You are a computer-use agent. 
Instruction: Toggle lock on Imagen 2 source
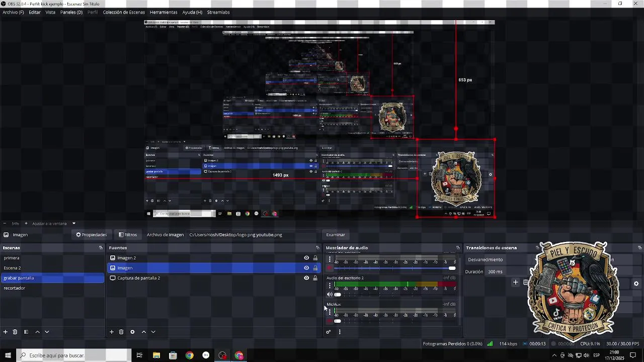click(x=315, y=258)
